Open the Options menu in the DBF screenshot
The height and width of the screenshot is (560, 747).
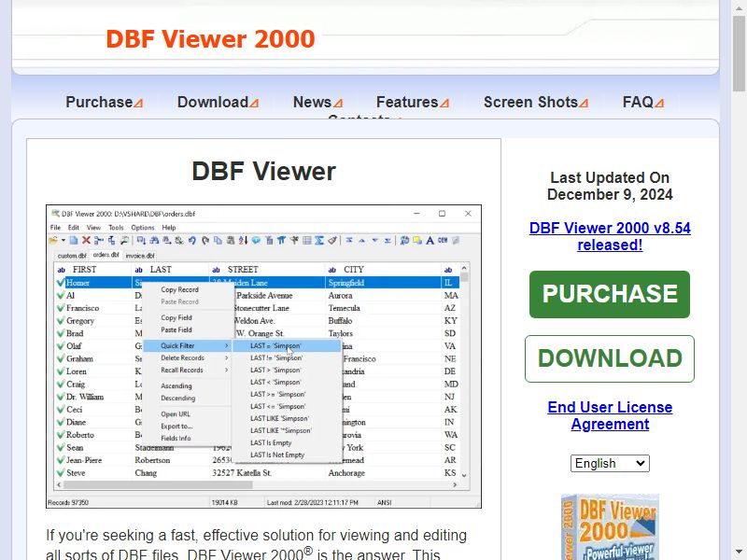[143, 228]
